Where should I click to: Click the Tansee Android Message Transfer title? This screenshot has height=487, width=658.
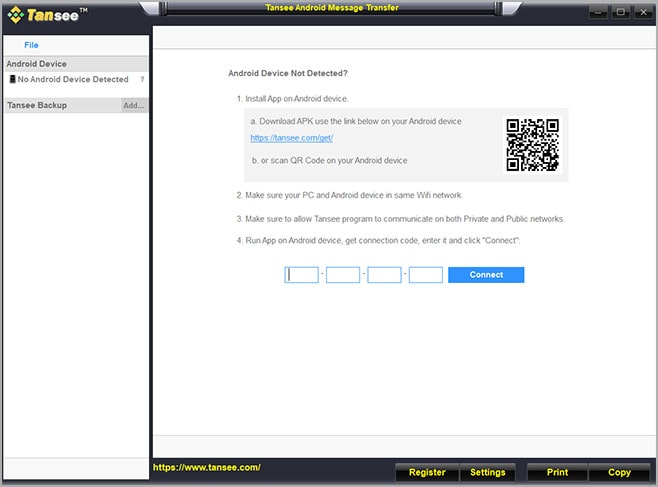332,8
